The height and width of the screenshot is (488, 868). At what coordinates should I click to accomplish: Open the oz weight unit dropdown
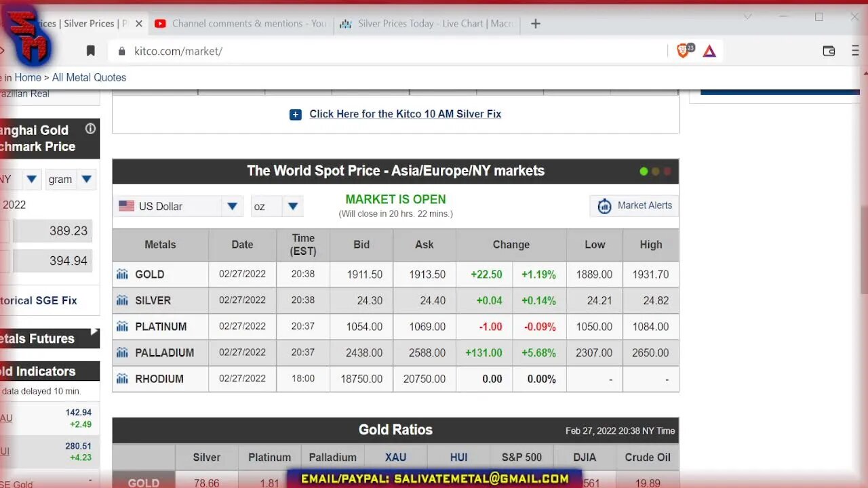point(293,206)
